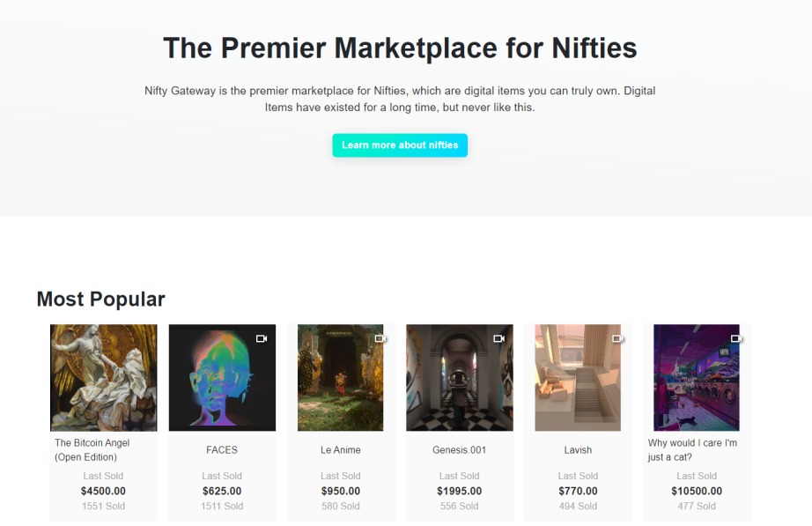Select the Lavish title text
Screen dimensions: 812x526
tap(578, 450)
